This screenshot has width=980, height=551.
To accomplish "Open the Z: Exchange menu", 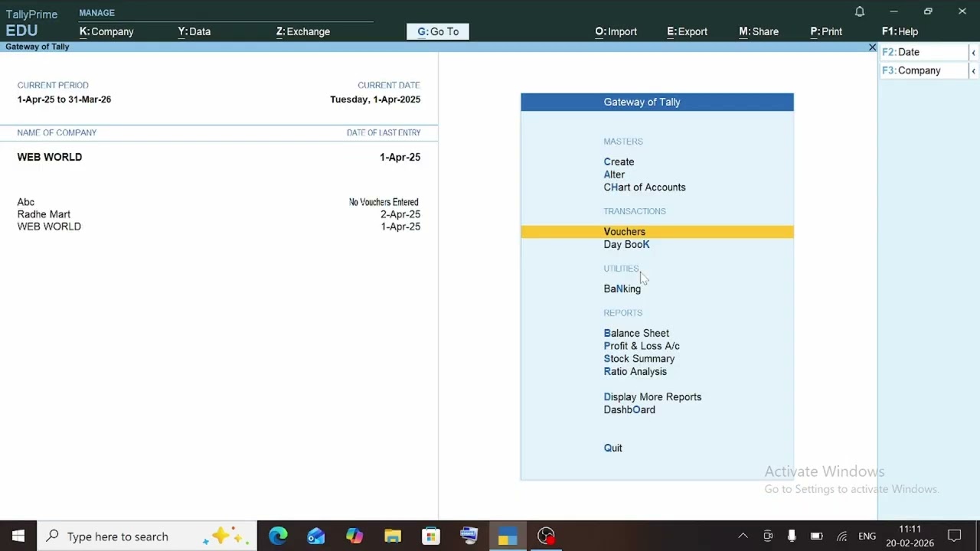I will [x=303, y=31].
